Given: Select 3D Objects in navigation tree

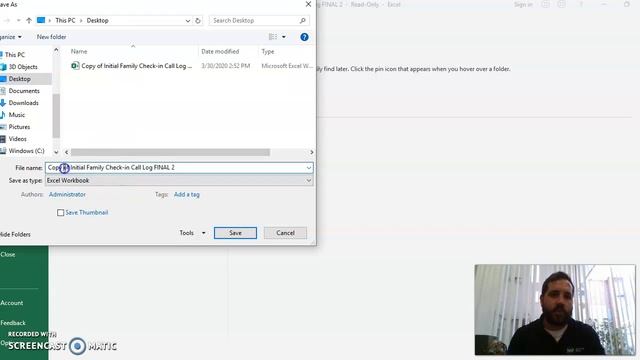Looking at the screenshot, I should tap(23, 67).
